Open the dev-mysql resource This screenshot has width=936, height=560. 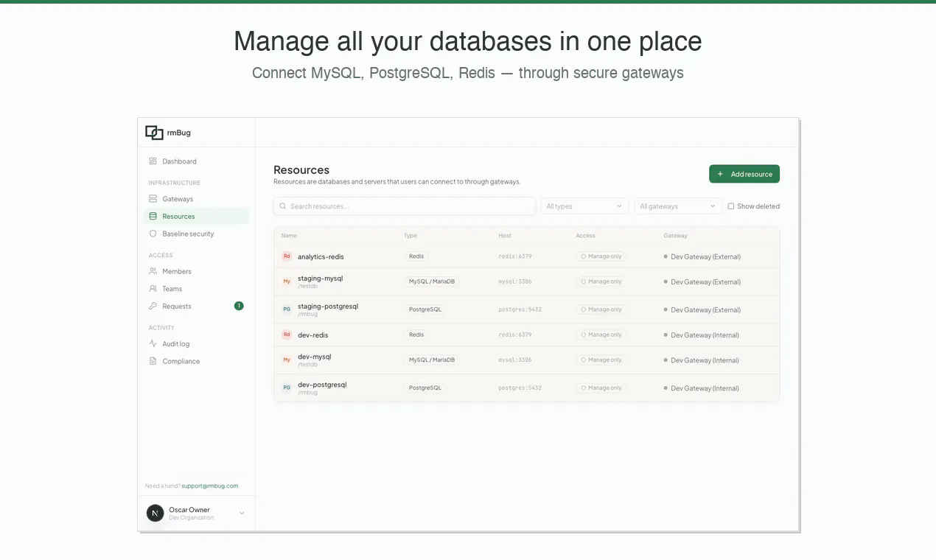(315, 357)
